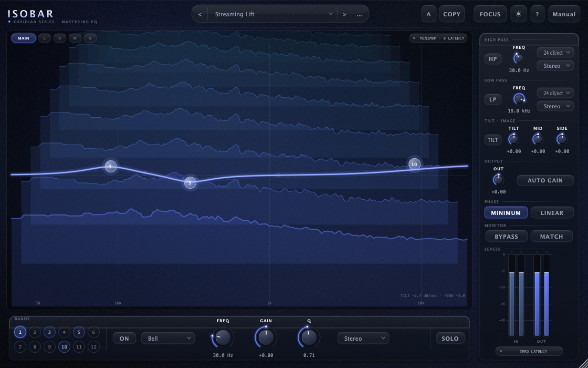Click the FOCUS button
The image size is (588, 368).
click(490, 14)
